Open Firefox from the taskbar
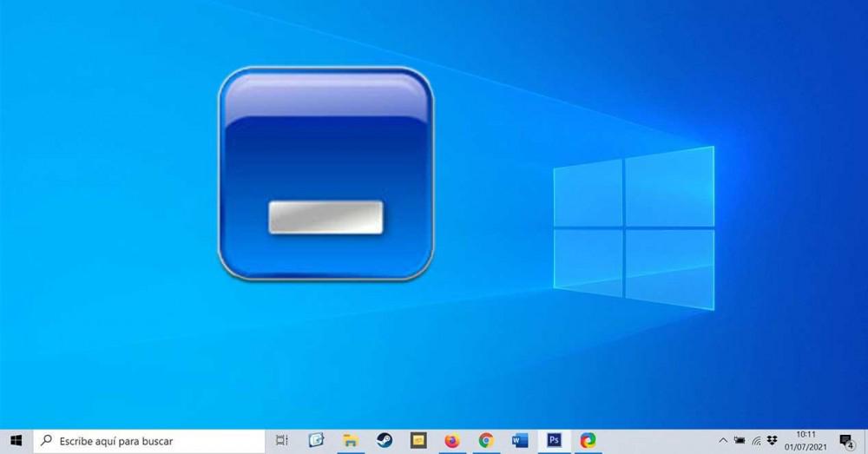Screen dimensions: 868x454 452,441
